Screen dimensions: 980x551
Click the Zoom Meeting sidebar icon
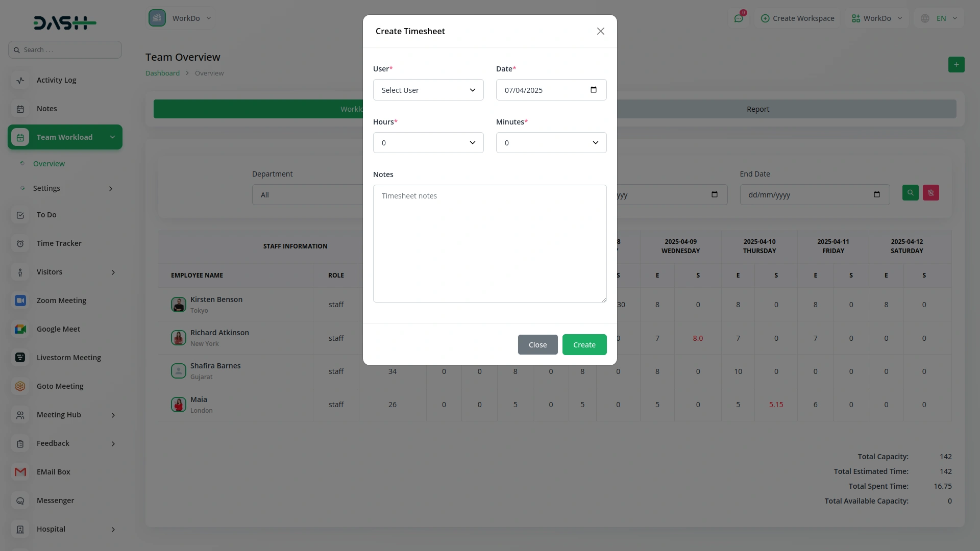(x=20, y=300)
